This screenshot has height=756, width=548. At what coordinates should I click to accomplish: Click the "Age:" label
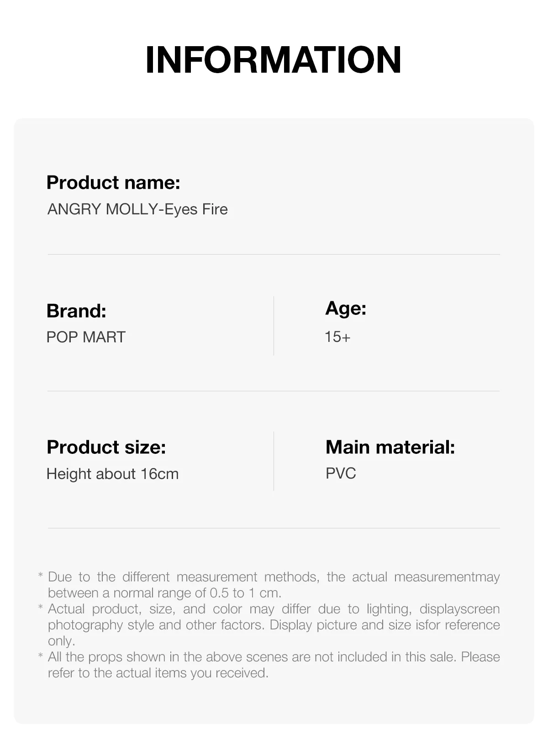click(346, 309)
